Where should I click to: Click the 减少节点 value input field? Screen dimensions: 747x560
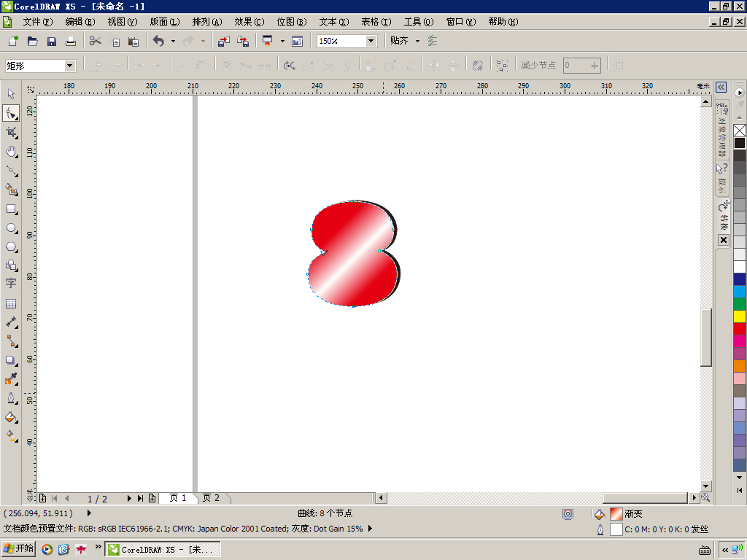pyautogui.click(x=581, y=65)
